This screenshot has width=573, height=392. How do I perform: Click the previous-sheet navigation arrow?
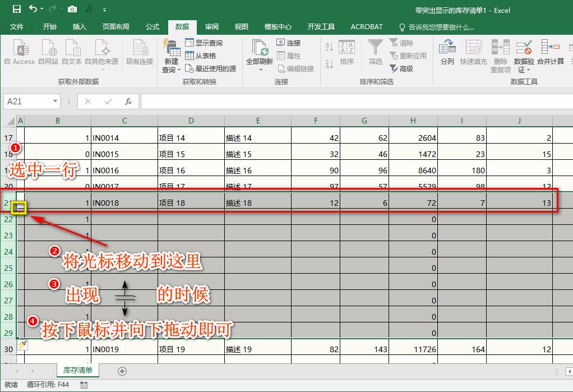point(17,371)
